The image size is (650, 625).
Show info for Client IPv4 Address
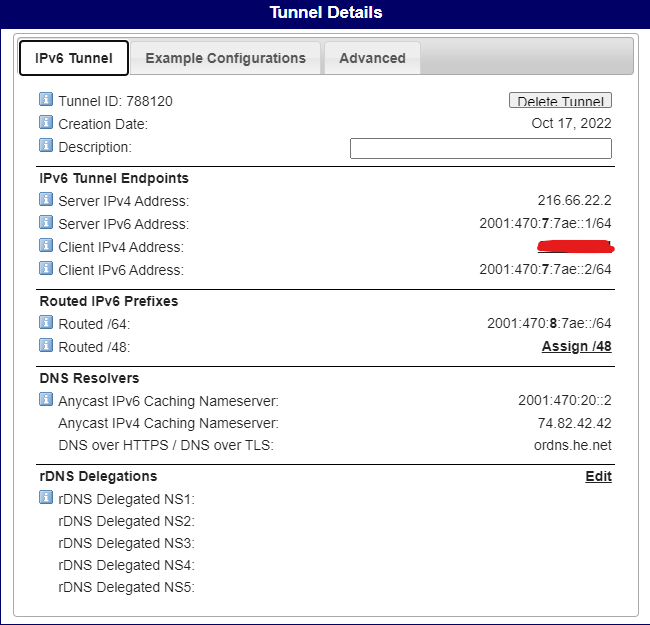[46, 246]
